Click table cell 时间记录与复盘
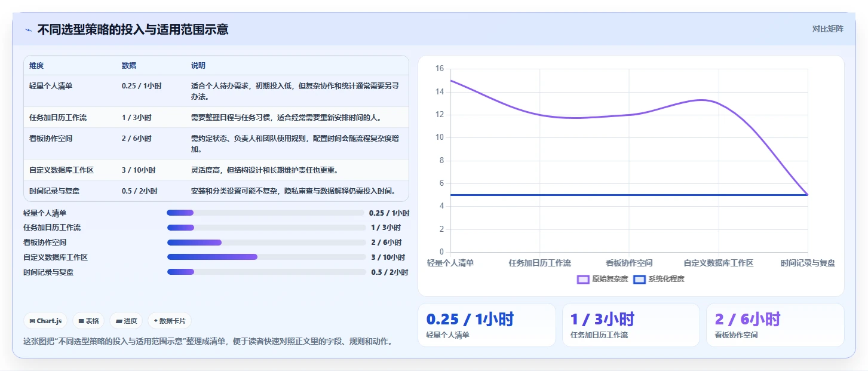 [x=54, y=191]
